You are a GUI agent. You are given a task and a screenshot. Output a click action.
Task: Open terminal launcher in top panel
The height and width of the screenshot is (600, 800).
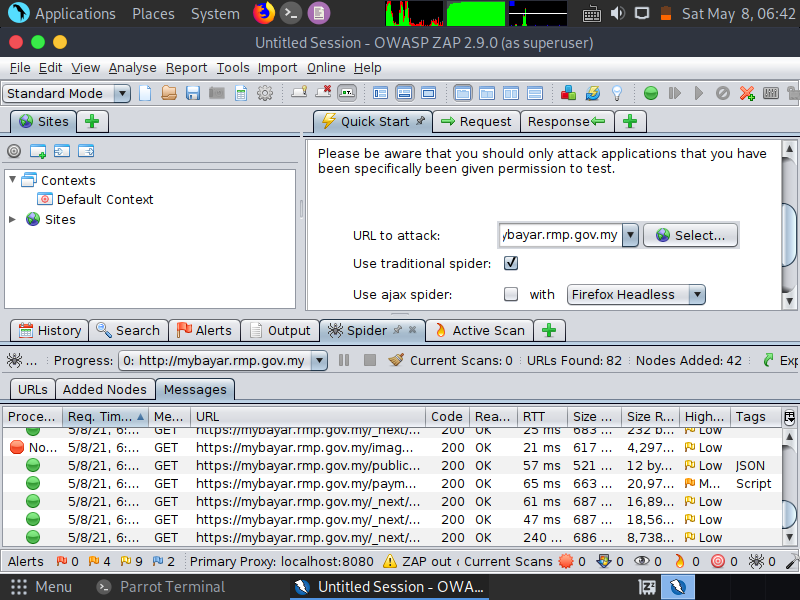(x=291, y=13)
